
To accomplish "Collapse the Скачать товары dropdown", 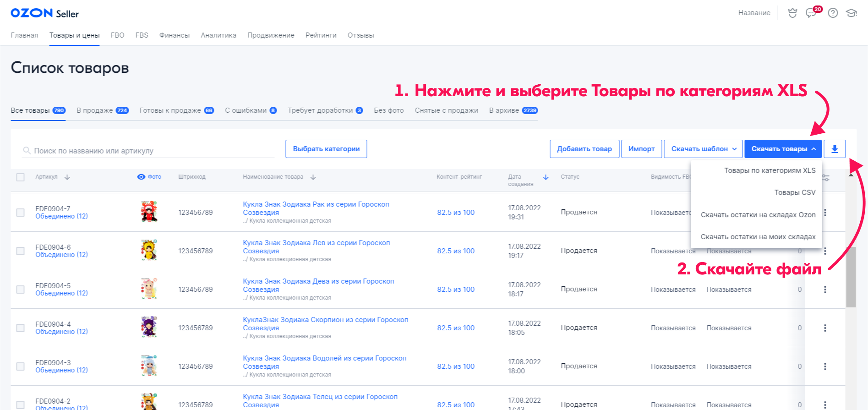I will 783,149.
